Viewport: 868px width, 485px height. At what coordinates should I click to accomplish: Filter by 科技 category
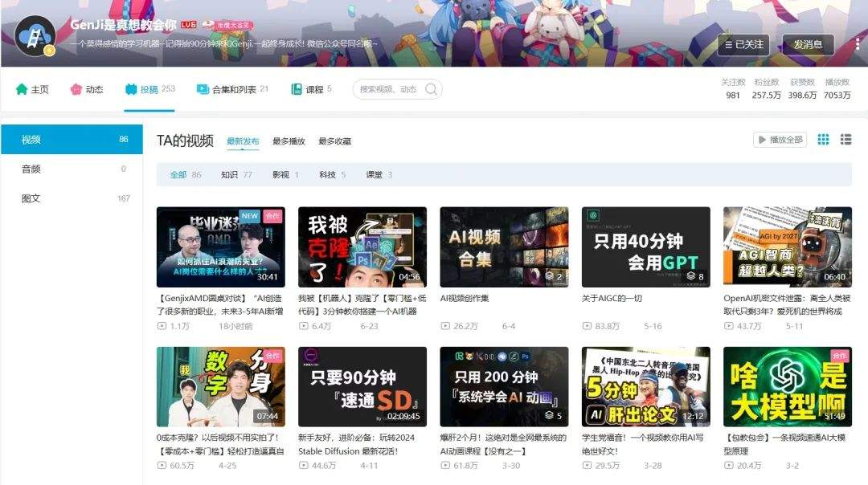(x=332, y=175)
